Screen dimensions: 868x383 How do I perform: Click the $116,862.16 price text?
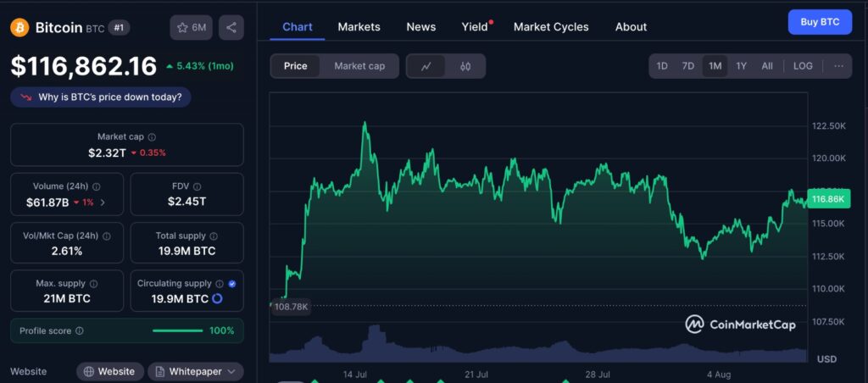[84, 66]
